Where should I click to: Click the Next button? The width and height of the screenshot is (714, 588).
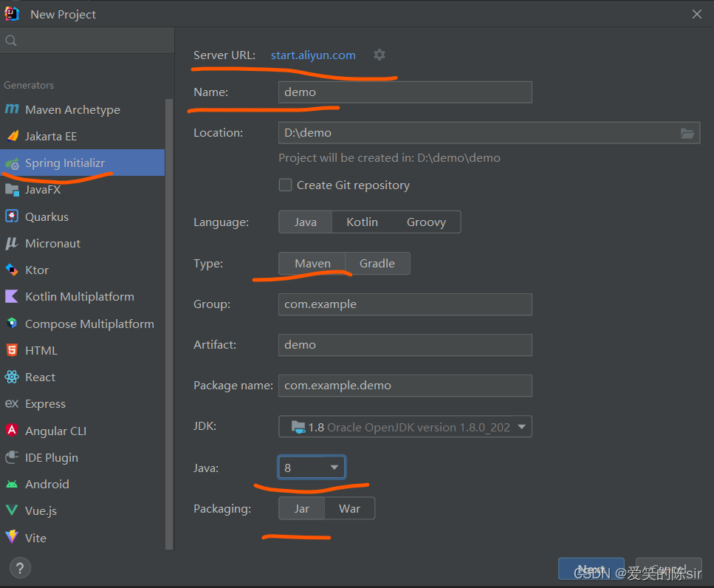pyautogui.click(x=591, y=569)
